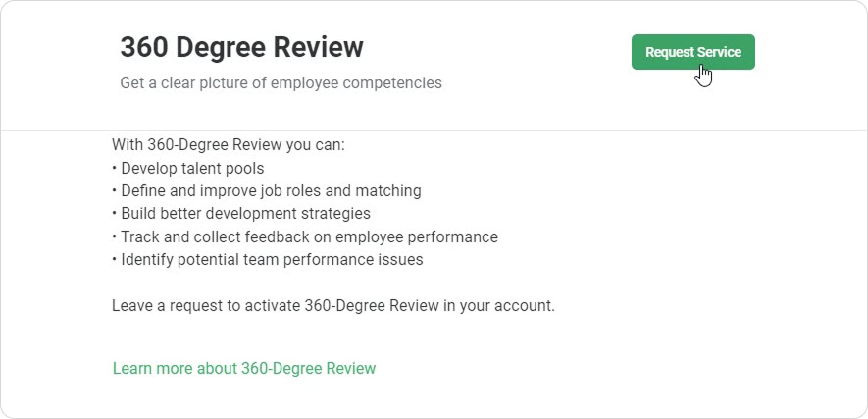This screenshot has height=419, width=868.
Task: Click the bullet dot before 'Define and improve'
Action: tap(115, 190)
